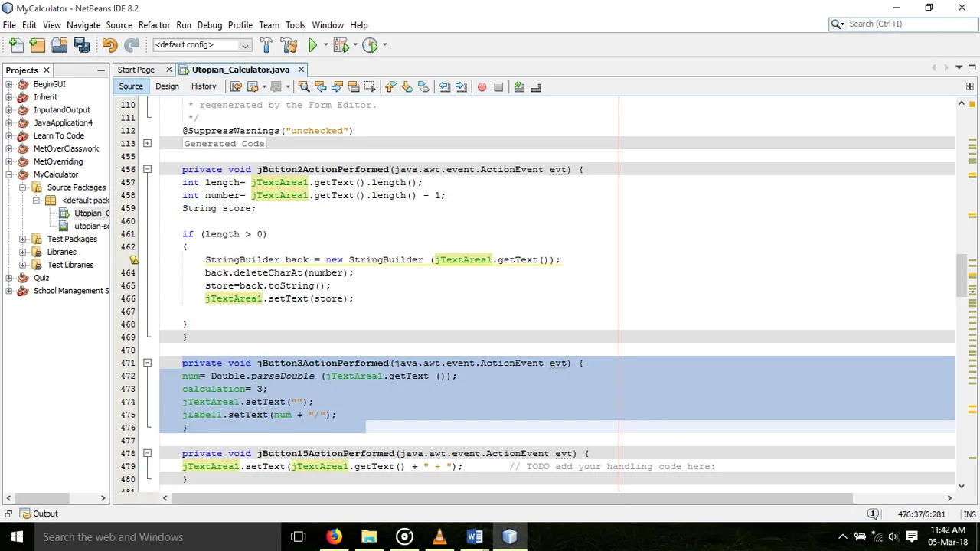Select the Quiz project
Image resolution: width=980 pixels, height=551 pixels.
[x=41, y=278]
